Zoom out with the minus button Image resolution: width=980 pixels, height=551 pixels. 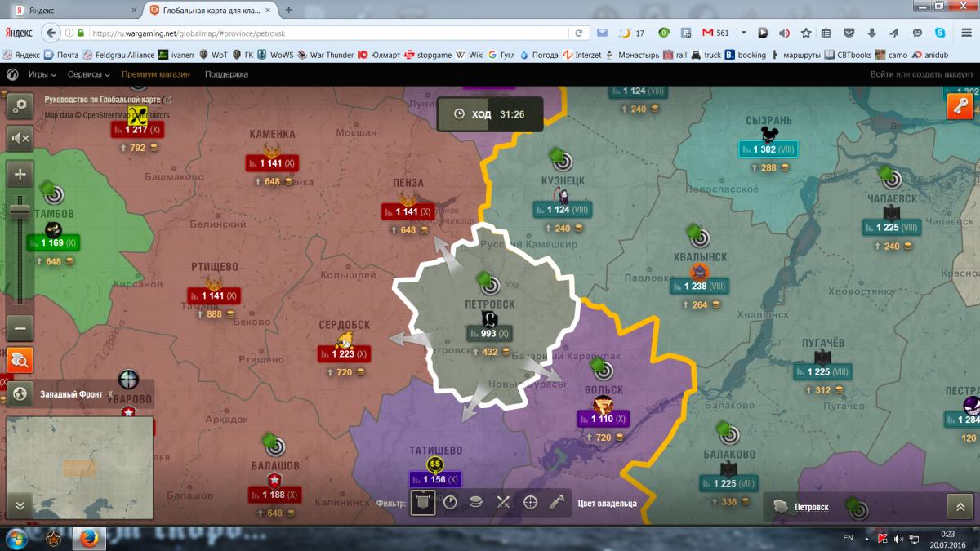coord(20,328)
